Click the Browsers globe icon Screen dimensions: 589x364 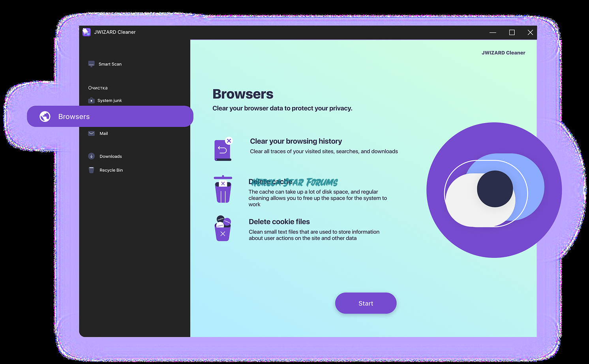pos(45,116)
